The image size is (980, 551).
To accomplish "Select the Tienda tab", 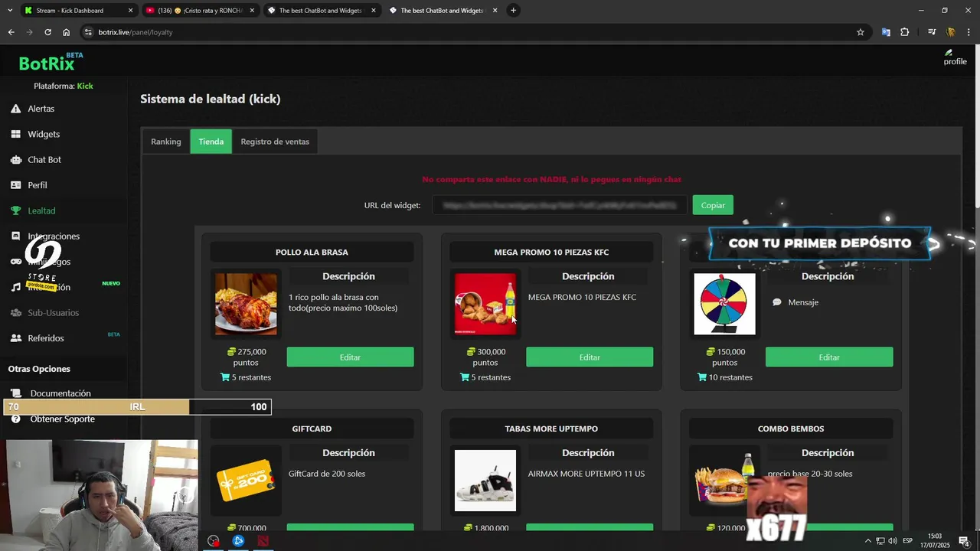I will click(211, 142).
